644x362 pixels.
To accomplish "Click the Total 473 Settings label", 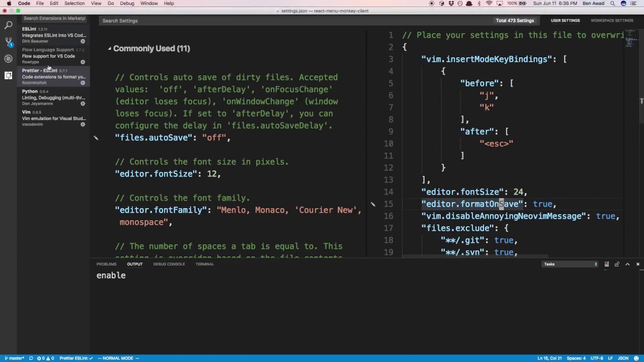I will (515, 21).
